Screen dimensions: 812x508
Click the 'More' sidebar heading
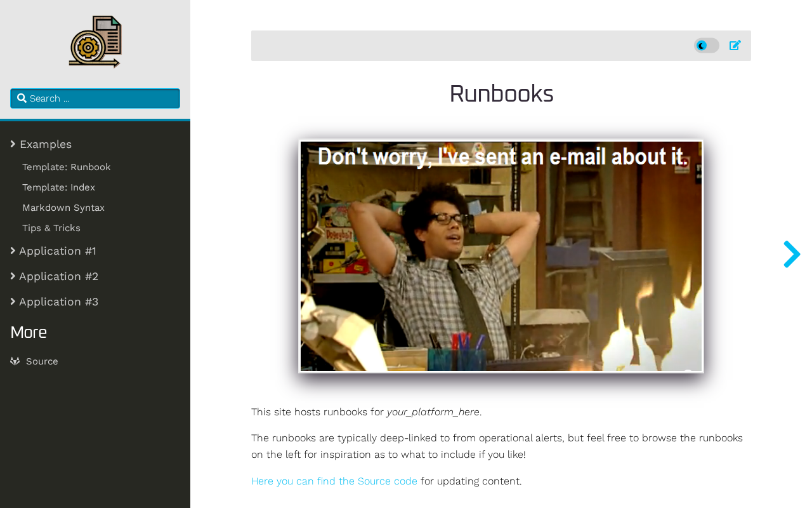click(29, 333)
